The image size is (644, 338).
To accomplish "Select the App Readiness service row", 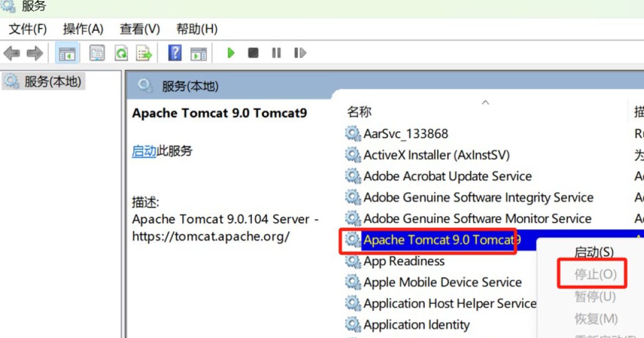I will coord(404,261).
